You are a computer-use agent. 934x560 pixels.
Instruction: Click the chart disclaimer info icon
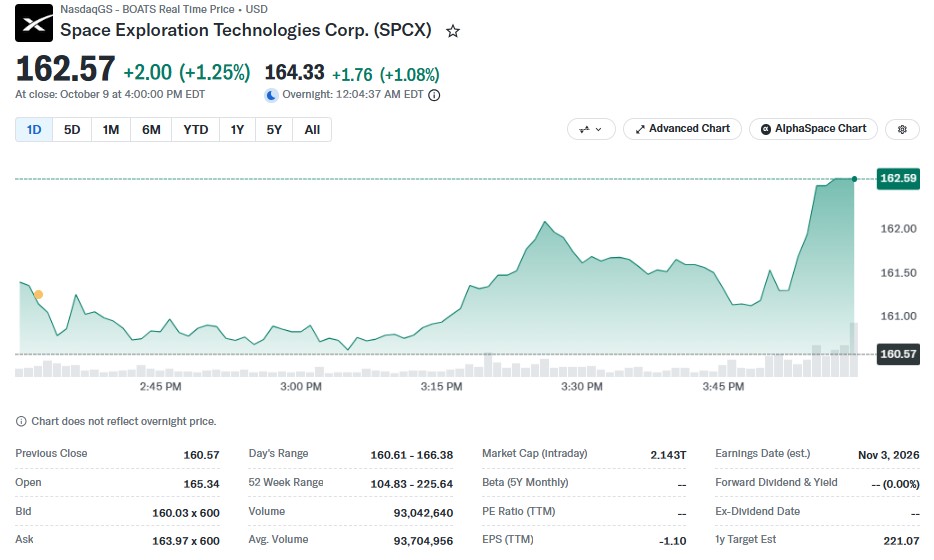point(21,422)
